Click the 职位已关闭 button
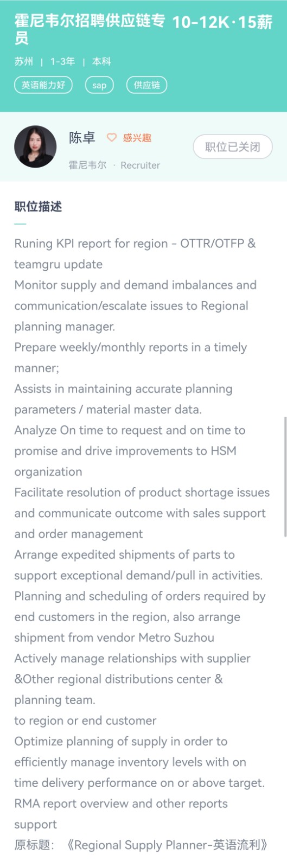The width and height of the screenshot is (287, 868). pos(233,146)
